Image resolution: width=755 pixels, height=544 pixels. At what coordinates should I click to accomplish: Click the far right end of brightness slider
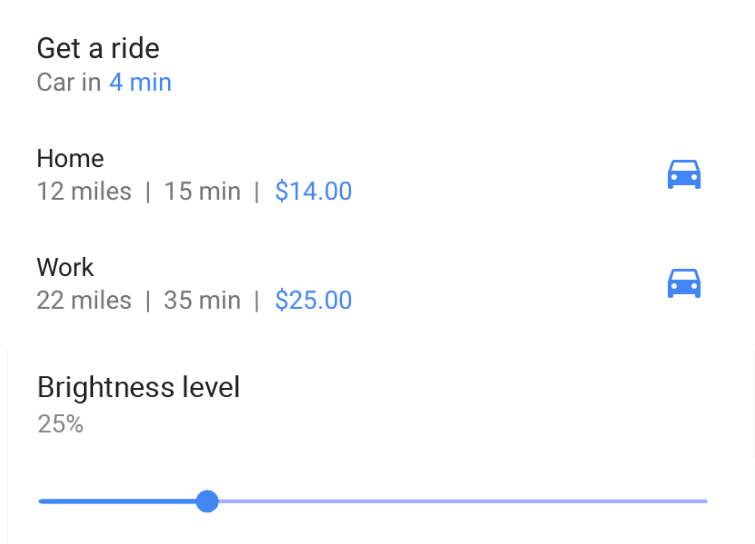tap(705, 501)
